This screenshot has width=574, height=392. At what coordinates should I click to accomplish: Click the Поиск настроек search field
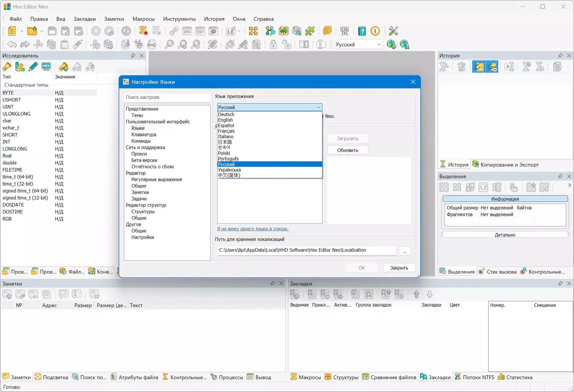click(167, 97)
